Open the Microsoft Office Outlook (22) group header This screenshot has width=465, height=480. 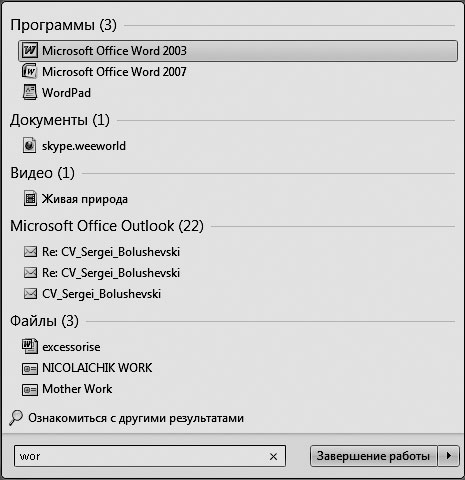click(x=107, y=226)
